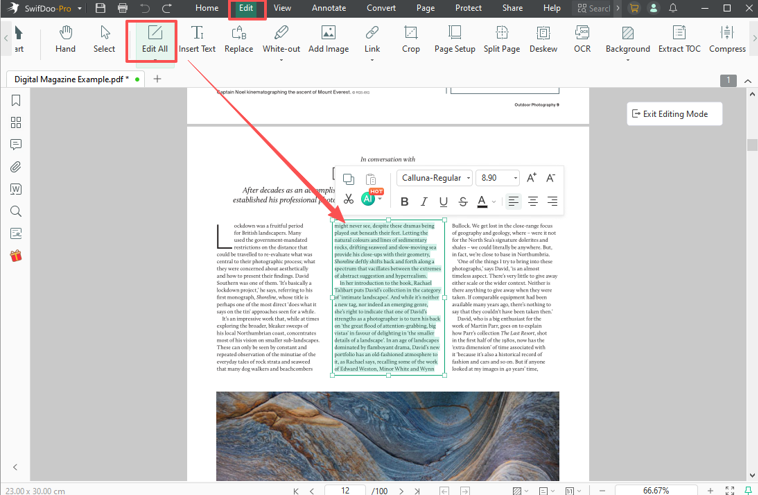Click the green AI assistant icon
This screenshot has height=495, width=758.
point(368,199)
